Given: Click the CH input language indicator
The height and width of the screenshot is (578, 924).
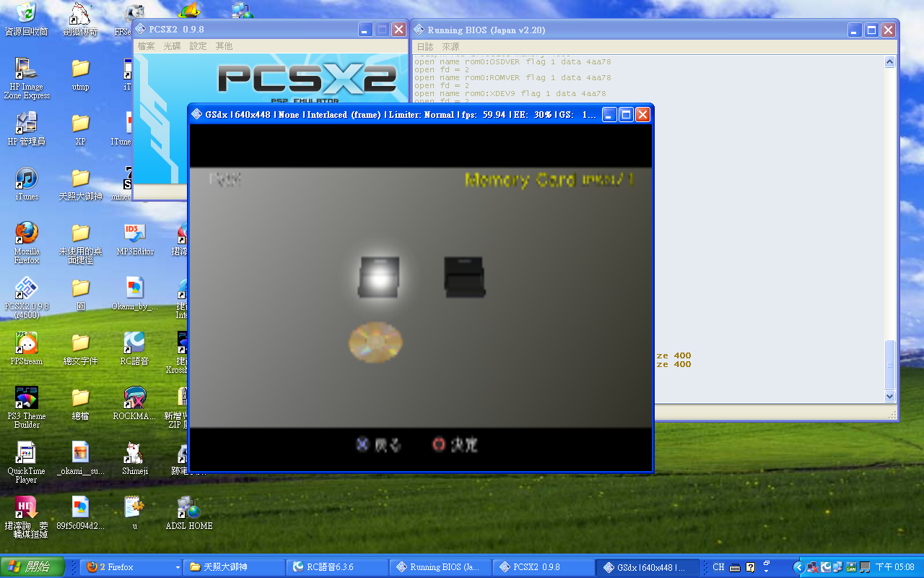Looking at the screenshot, I should (718, 567).
